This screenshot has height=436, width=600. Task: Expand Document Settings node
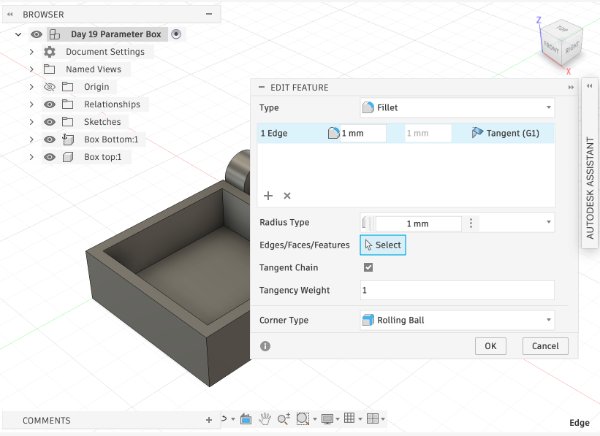(32, 52)
